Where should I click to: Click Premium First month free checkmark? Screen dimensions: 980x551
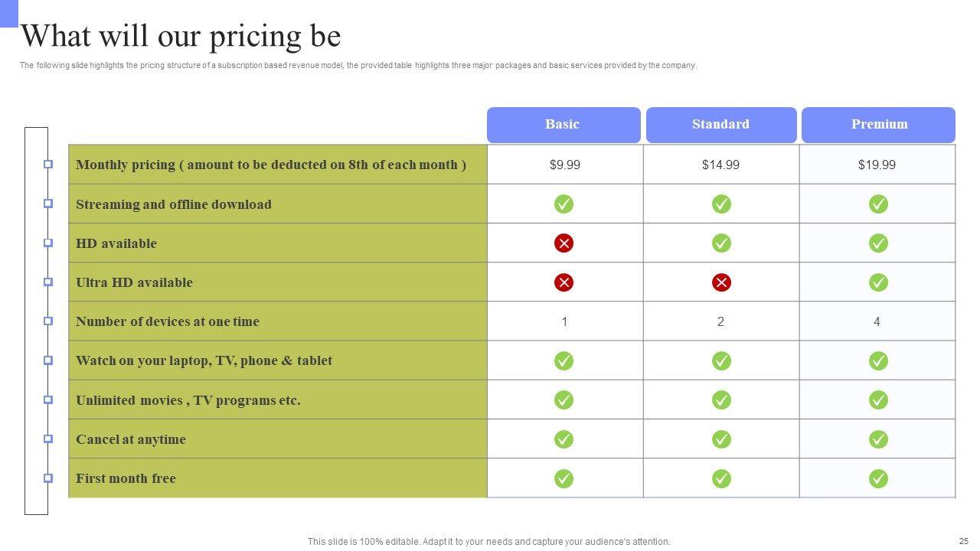[x=878, y=478]
